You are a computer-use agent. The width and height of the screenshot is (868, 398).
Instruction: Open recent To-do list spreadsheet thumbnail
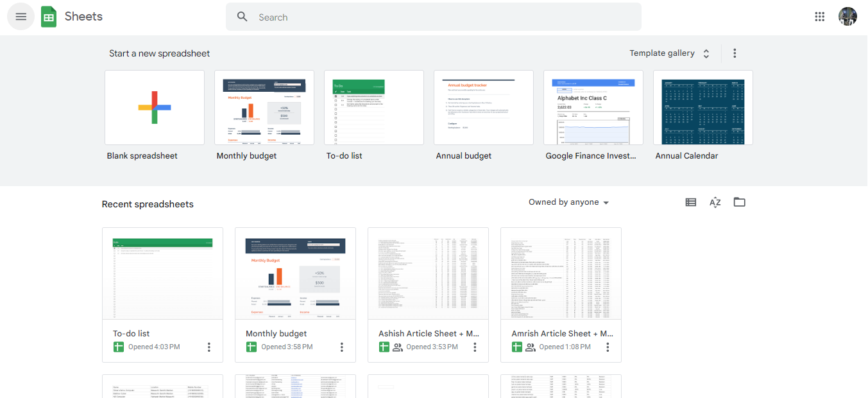[x=163, y=273]
